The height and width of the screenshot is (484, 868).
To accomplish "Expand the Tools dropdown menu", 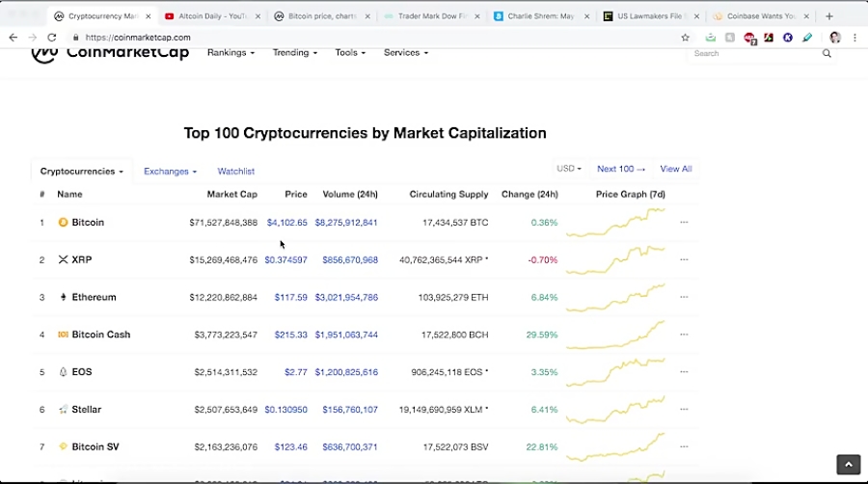I will point(350,53).
